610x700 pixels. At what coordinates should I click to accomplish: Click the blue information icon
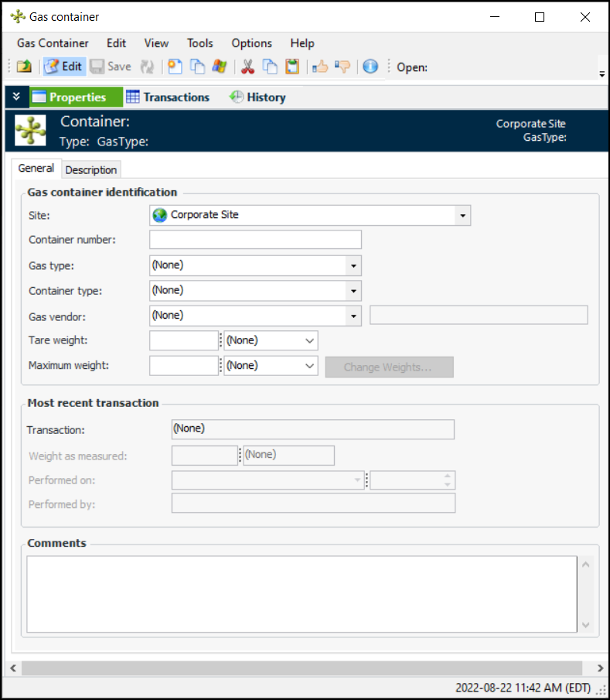(x=370, y=67)
